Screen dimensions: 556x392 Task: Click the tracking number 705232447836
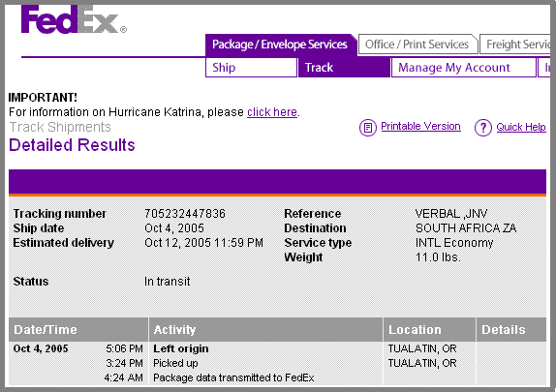pyautogui.click(x=185, y=214)
